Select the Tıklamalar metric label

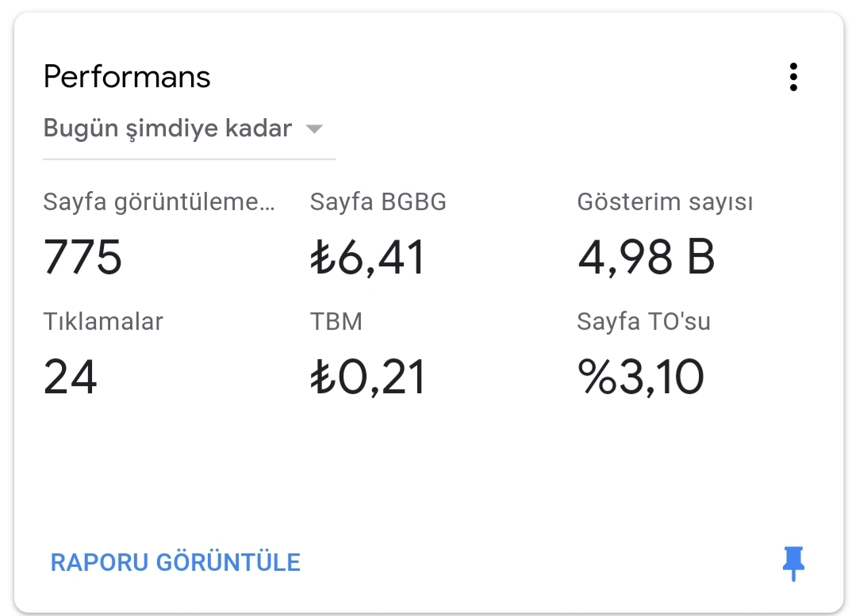click(103, 321)
